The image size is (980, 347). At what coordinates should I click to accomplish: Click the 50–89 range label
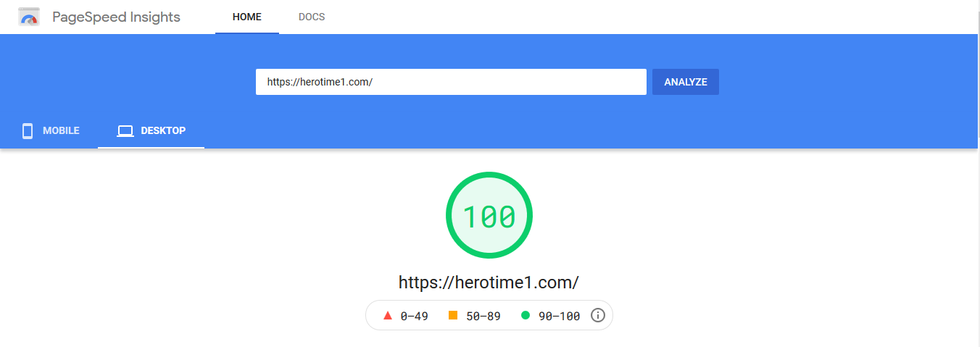tap(483, 316)
